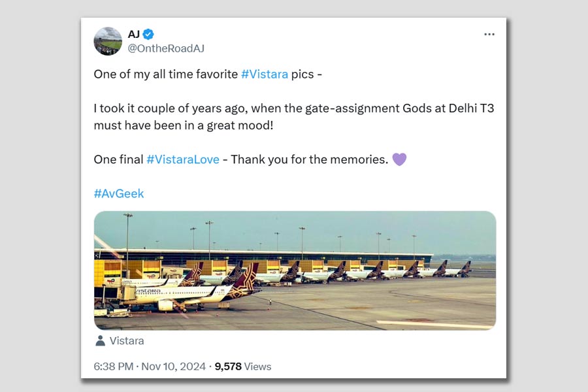Open the airport photo attachment

(x=295, y=270)
